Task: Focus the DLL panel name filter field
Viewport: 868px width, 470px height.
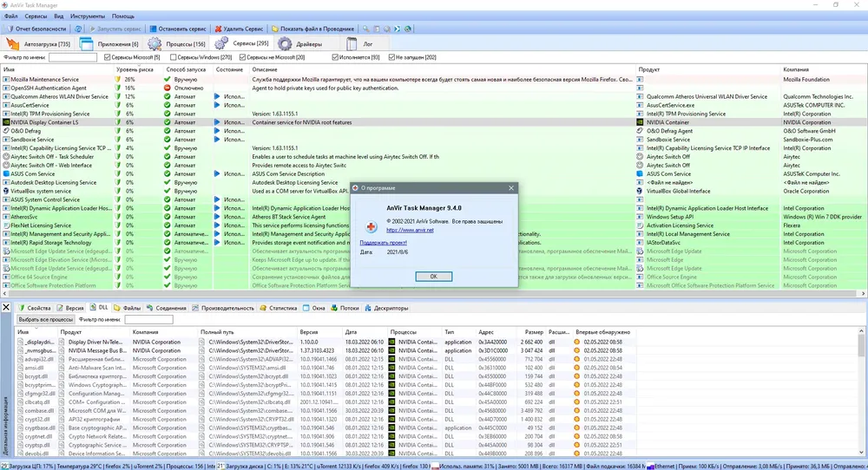Action: [x=149, y=320]
